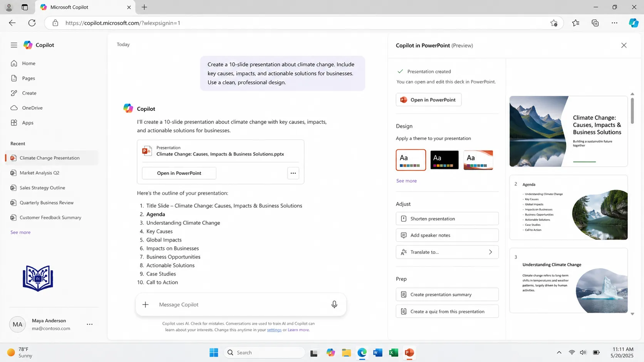This screenshot has width=644, height=362.
Task: Click Open in PowerPoint in right panel
Action: coord(429,100)
